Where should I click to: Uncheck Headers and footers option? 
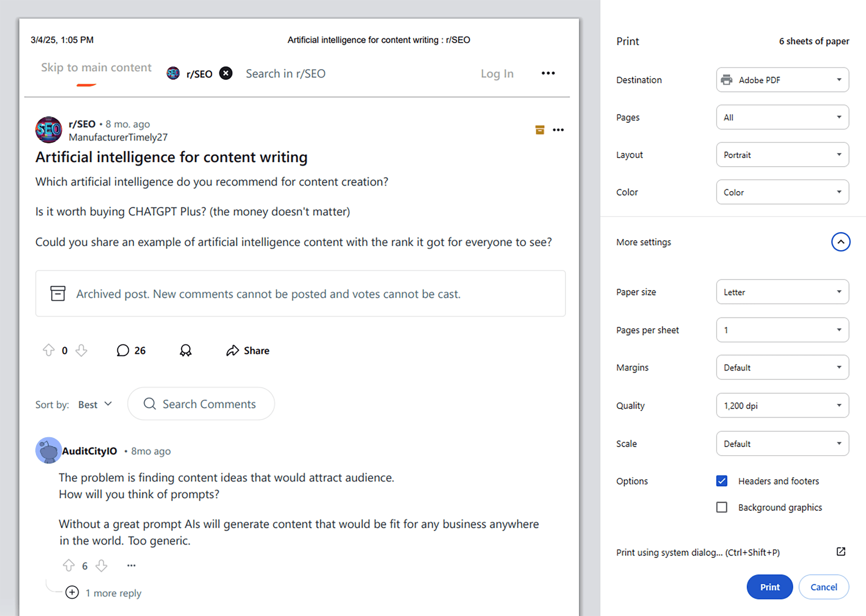(x=721, y=481)
